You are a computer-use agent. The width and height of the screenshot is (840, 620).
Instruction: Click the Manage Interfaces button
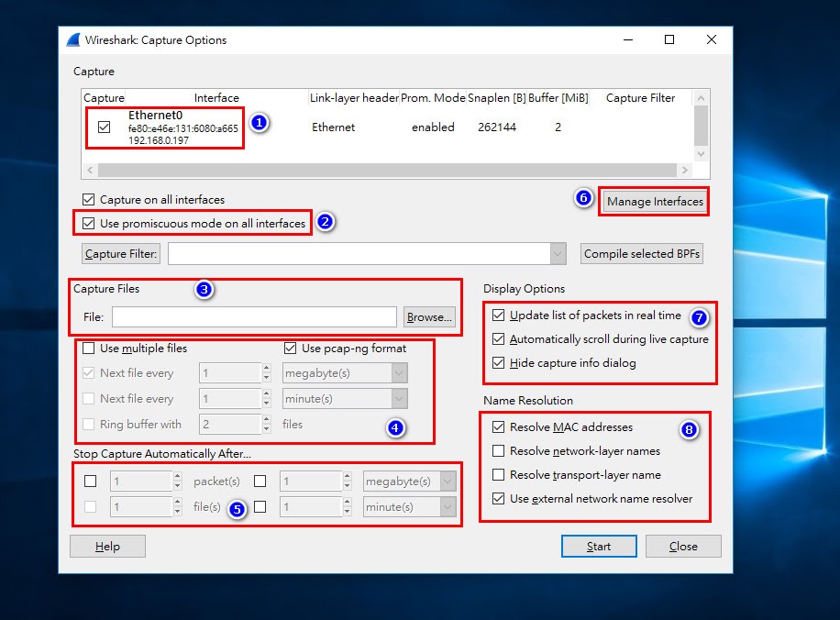[654, 202]
